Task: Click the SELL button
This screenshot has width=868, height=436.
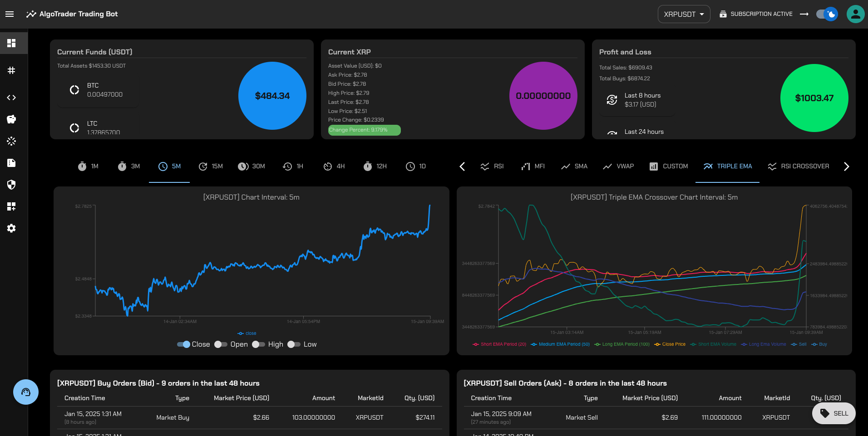Action: coord(833,413)
